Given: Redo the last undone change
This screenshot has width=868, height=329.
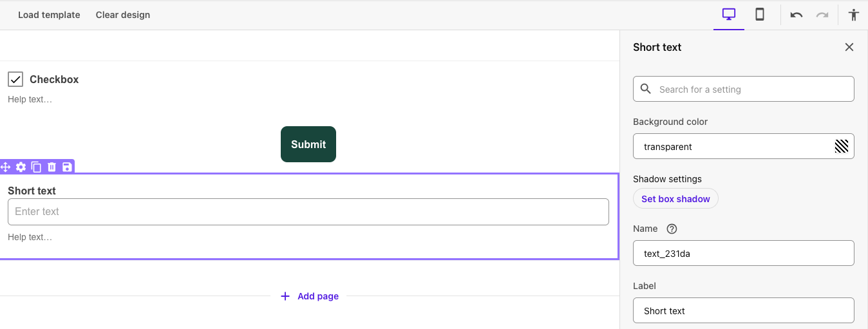Looking at the screenshot, I should [x=822, y=15].
